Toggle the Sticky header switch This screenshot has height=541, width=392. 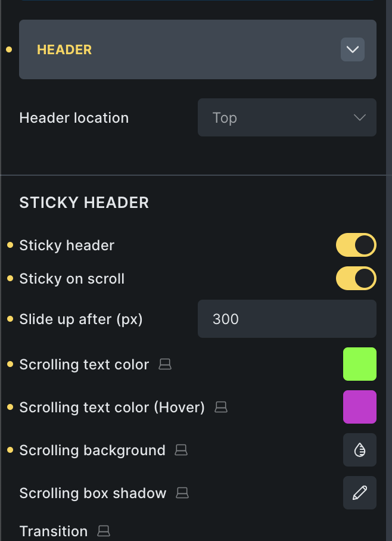click(x=356, y=245)
